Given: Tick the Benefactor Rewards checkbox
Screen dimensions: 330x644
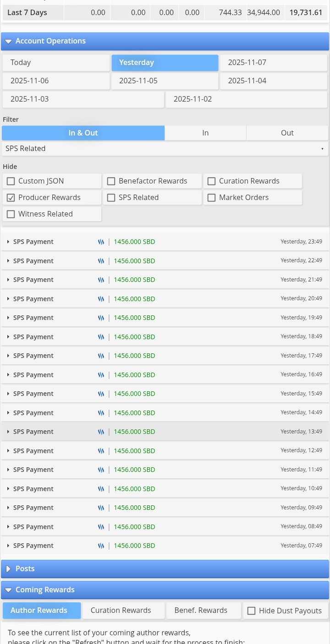Looking at the screenshot, I should coord(111,181).
